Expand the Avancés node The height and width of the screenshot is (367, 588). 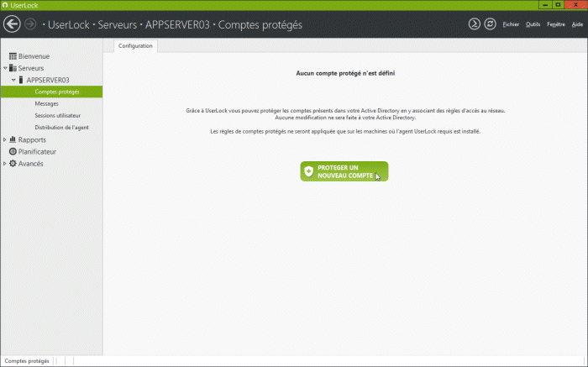(5, 164)
